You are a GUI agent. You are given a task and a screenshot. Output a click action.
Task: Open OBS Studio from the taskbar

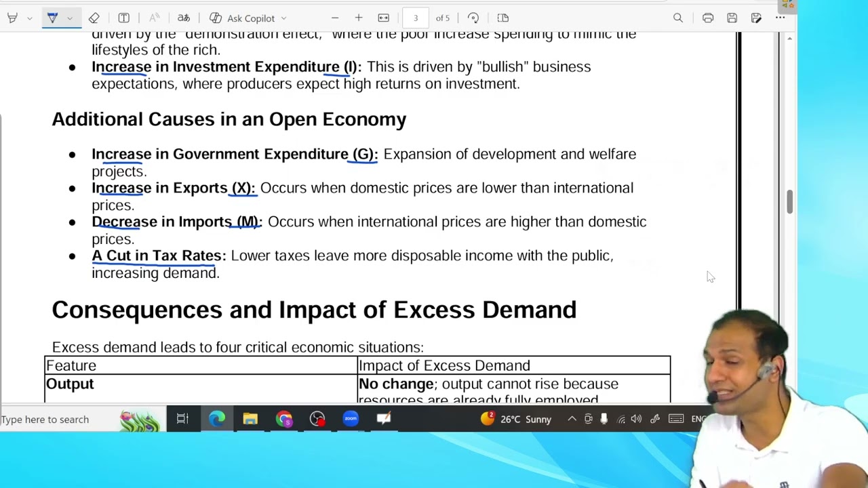pos(317,420)
